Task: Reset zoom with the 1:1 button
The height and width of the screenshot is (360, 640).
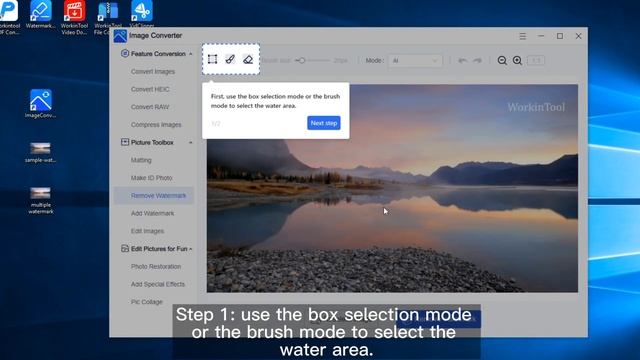Action: pos(536,61)
